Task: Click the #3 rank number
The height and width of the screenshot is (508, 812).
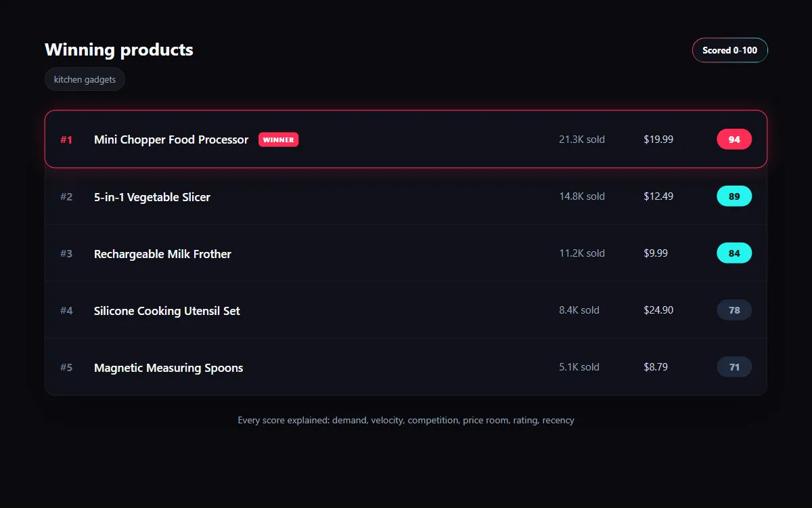Action: (x=66, y=253)
